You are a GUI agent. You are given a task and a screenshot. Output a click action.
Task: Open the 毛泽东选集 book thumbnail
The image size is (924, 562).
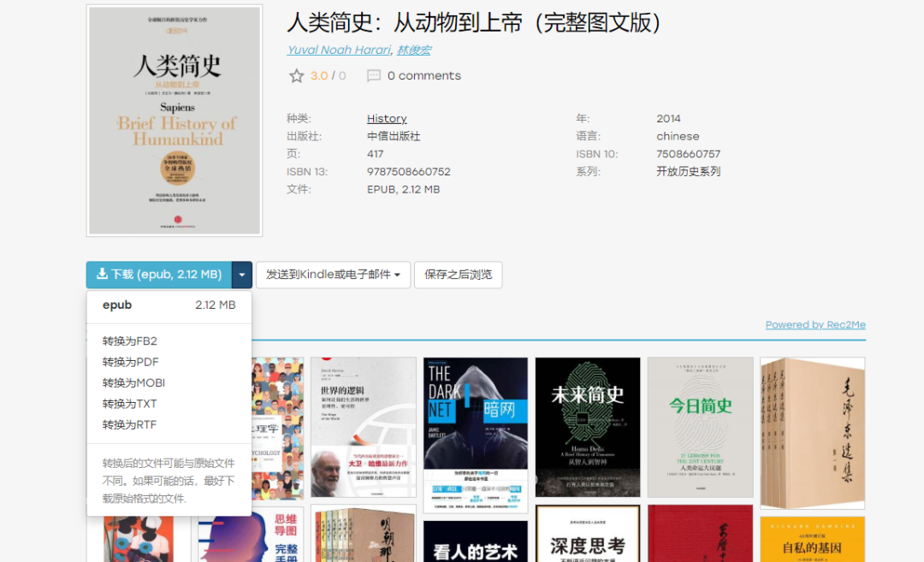[813, 433]
